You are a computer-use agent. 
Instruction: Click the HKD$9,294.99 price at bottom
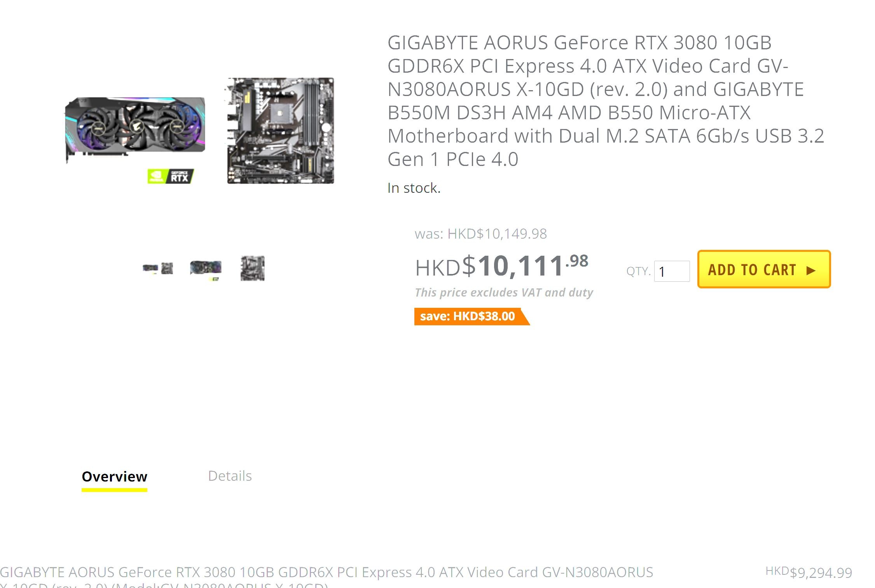[809, 572]
